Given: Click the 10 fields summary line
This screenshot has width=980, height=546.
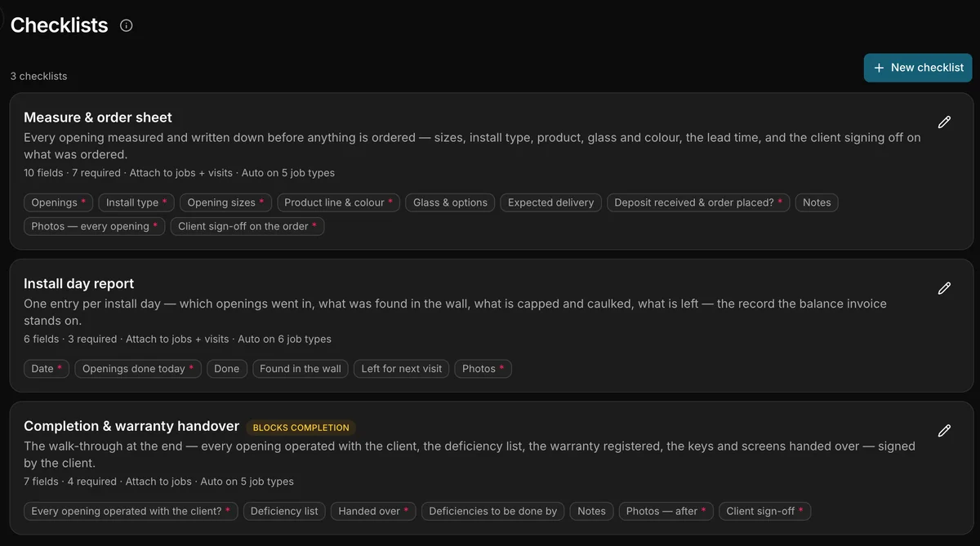Looking at the screenshot, I should [x=179, y=173].
